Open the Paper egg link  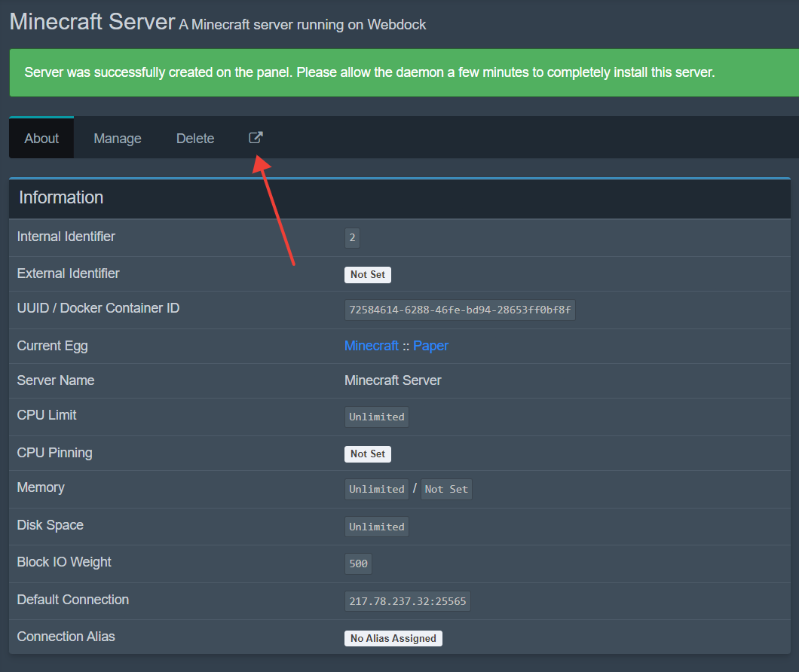(430, 346)
